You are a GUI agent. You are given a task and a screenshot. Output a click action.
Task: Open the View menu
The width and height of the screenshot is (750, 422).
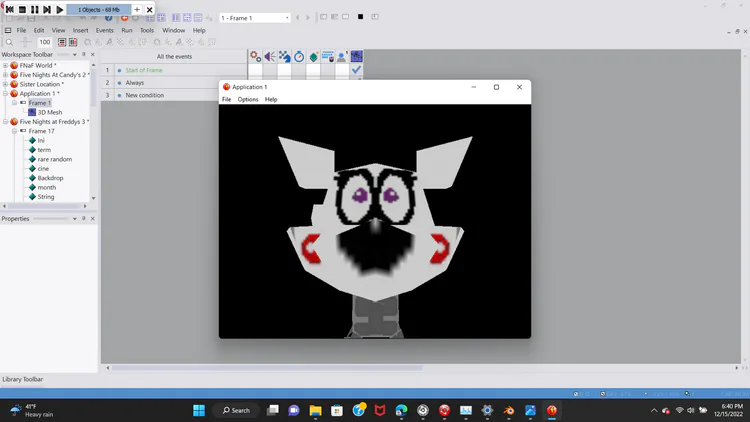pos(58,30)
